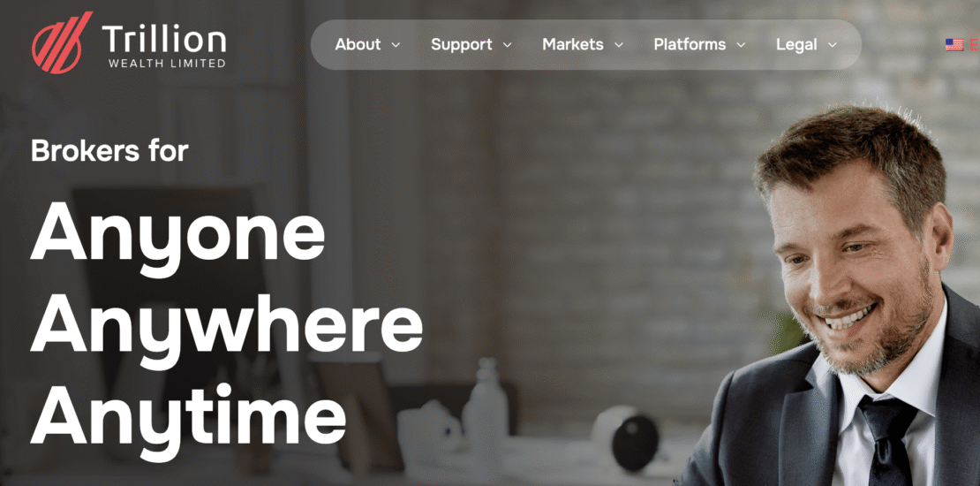Expand the Markets dropdown arrow
980x486 pixels.
[x=619, y=45]
